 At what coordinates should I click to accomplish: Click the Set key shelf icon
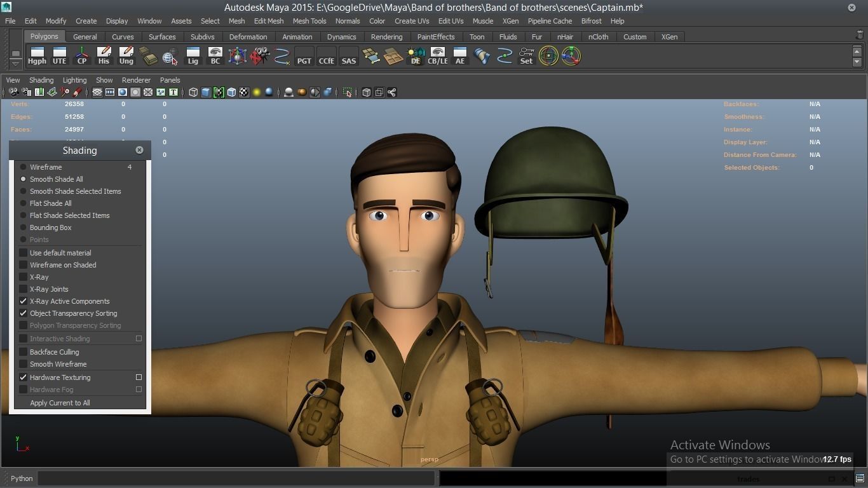526,56
